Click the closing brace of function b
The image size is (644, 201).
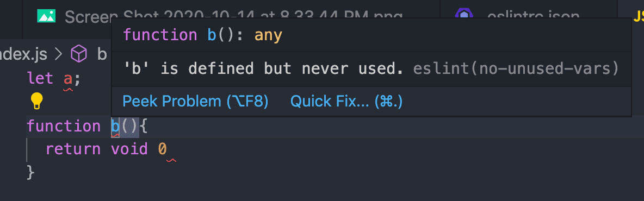coord(31,172)
